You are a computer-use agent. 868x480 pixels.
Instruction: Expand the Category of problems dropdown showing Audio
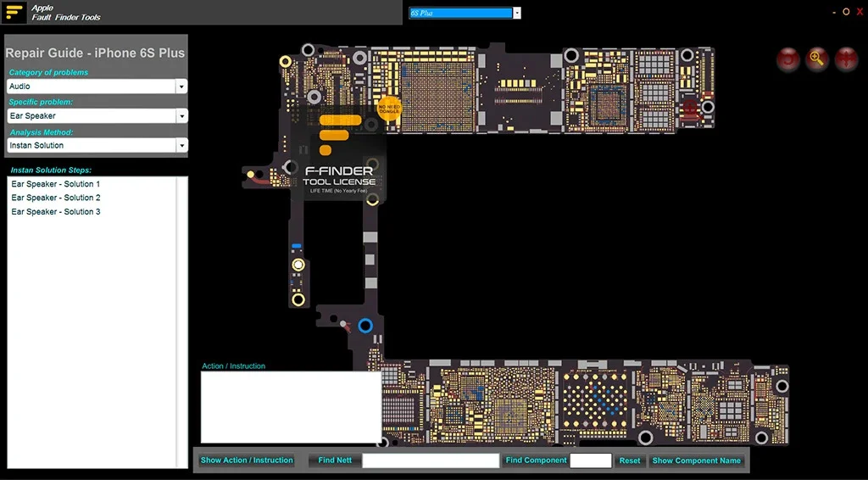pyautogui.click(x=181, y=87)
